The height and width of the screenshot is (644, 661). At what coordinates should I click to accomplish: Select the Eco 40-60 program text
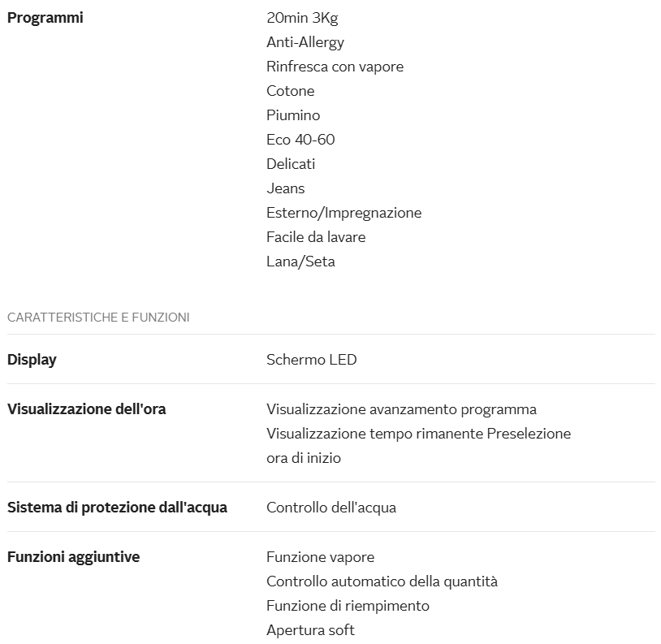click(x=300, y=139)
